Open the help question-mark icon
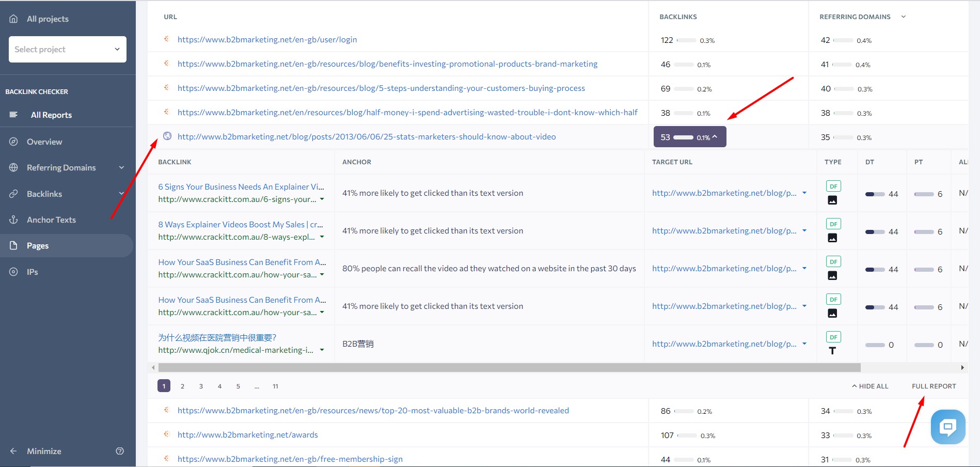This screenshot has width=980, height=467. (120, 451)
